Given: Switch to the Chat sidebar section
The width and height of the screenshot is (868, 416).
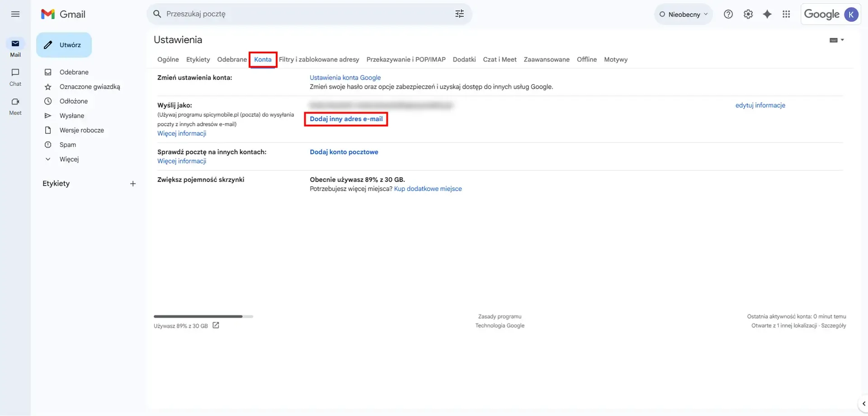Looking at the screenshot, I should pyautogui.click(x=15, y=77).
